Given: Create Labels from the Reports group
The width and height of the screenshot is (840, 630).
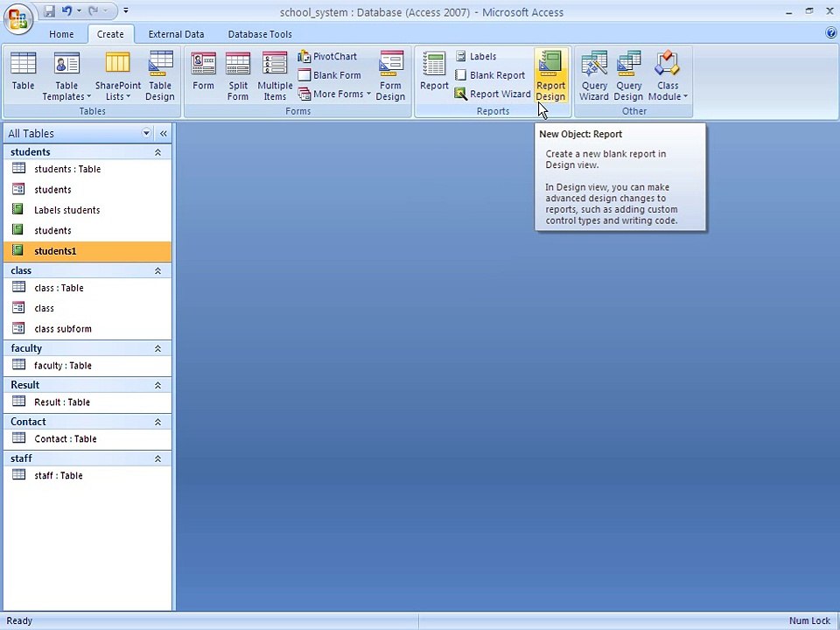Looking at the screenshot, I should [476, 56].
